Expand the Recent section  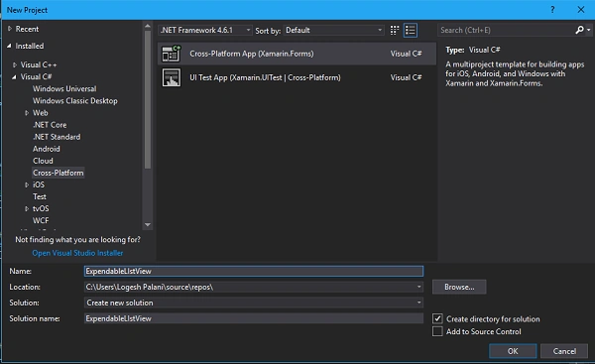pos(10,29)
